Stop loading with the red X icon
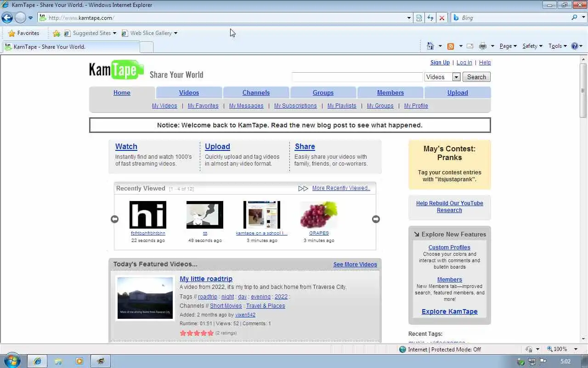 [x=442, y=18]
